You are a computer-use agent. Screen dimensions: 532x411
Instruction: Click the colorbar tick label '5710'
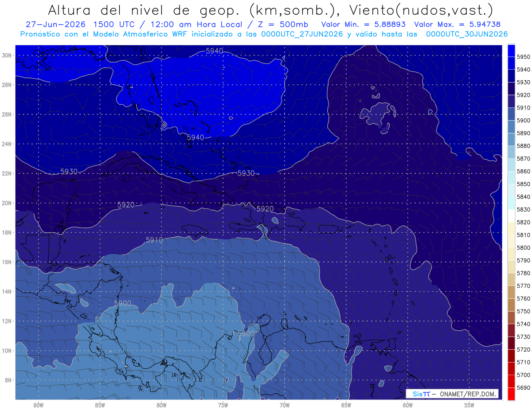coord(524,362)
